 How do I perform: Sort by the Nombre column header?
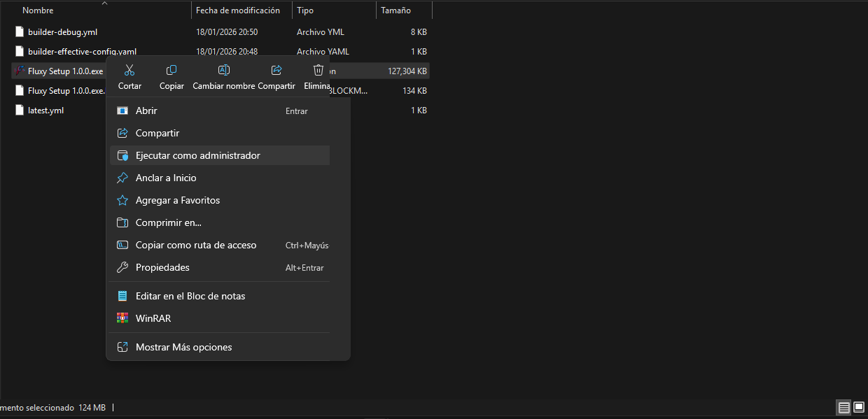[x=38, y=10]
